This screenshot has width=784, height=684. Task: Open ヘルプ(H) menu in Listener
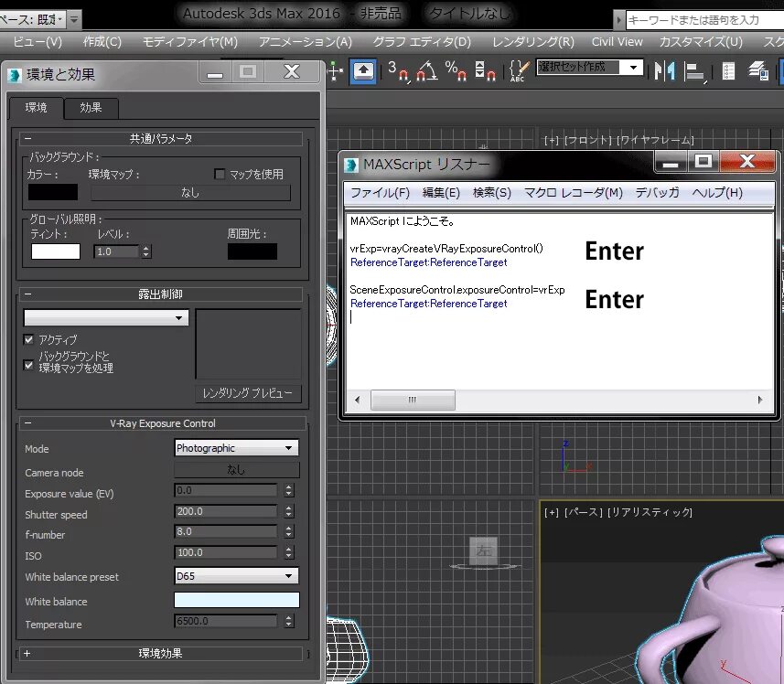pos(717,192)
